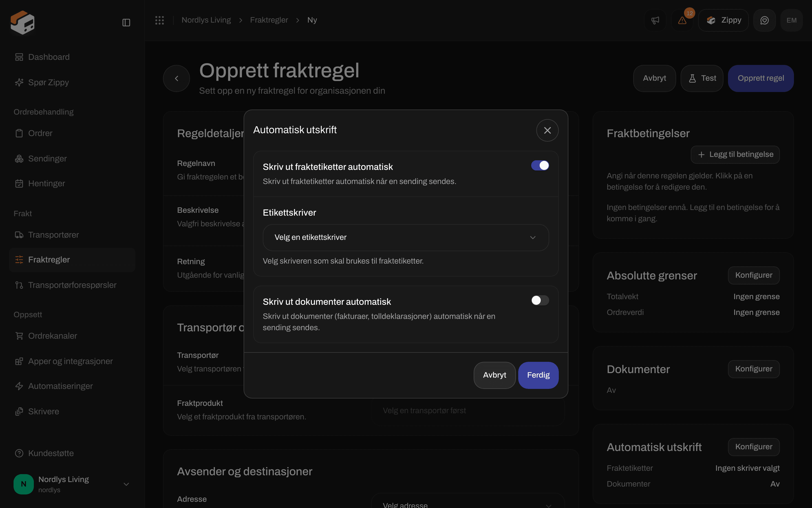Click Ny breadcrumb item
Screen dimensions: 812x508
(x=312, y=20)
